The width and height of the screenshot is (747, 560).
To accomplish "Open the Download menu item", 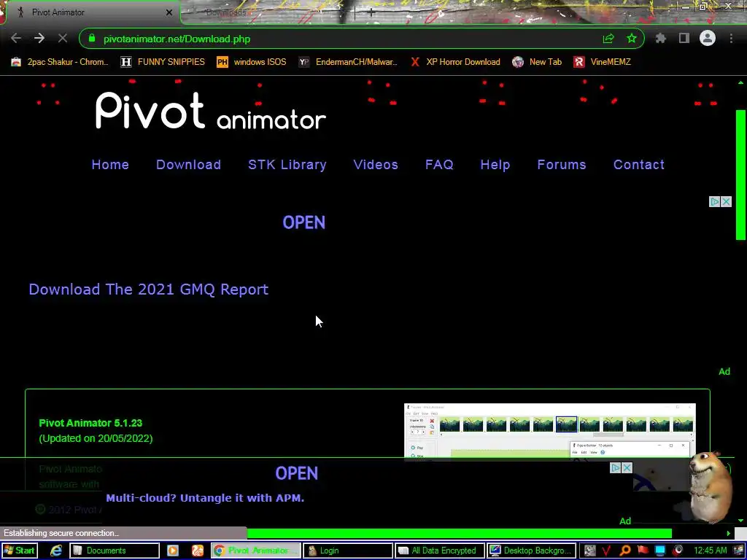I will click(189, 165).
